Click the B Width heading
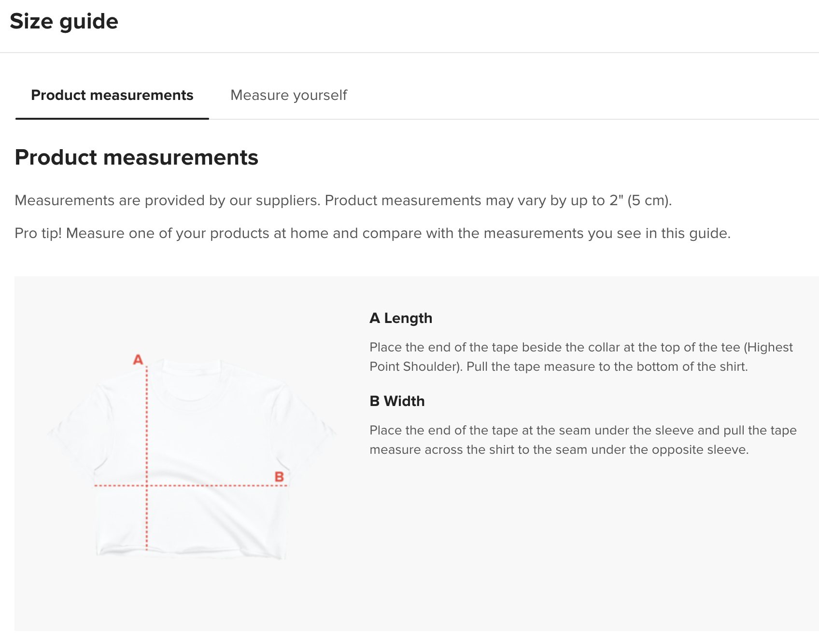Viewport: 819px width, 644px height. (x=397, y=401)
